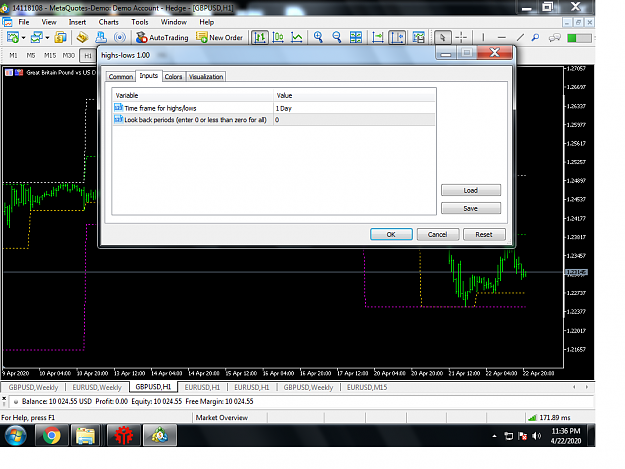625x469 pixels.
Task: Click the green connection level indicator
Action: (x=579, y=38)
